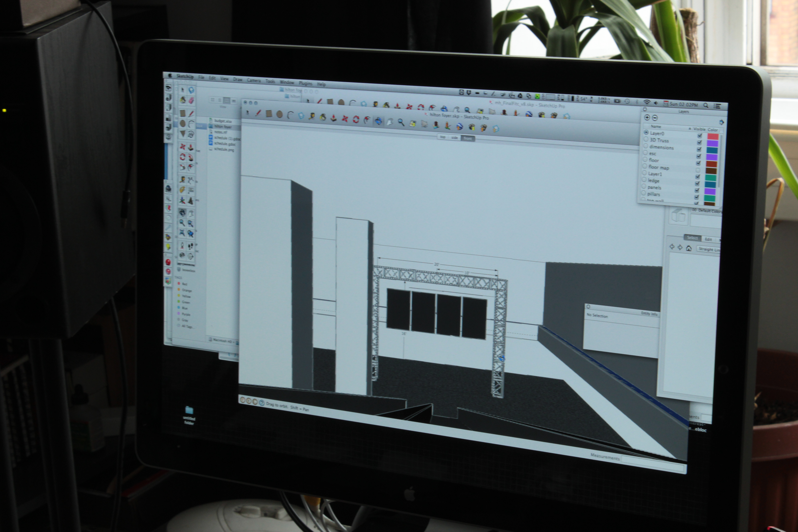Select the Push/Pull tool
Image resolution: width=798 pixels, height=532 pixels.
tap(334, 118)
